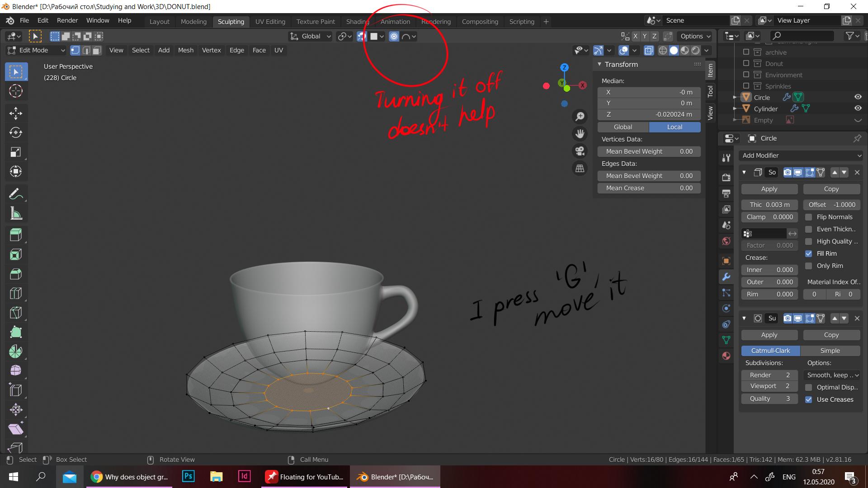This screenshot has height=488, width=868.
Task: Open Edit Mode dropdown
Action: click(x=36, y=50)
